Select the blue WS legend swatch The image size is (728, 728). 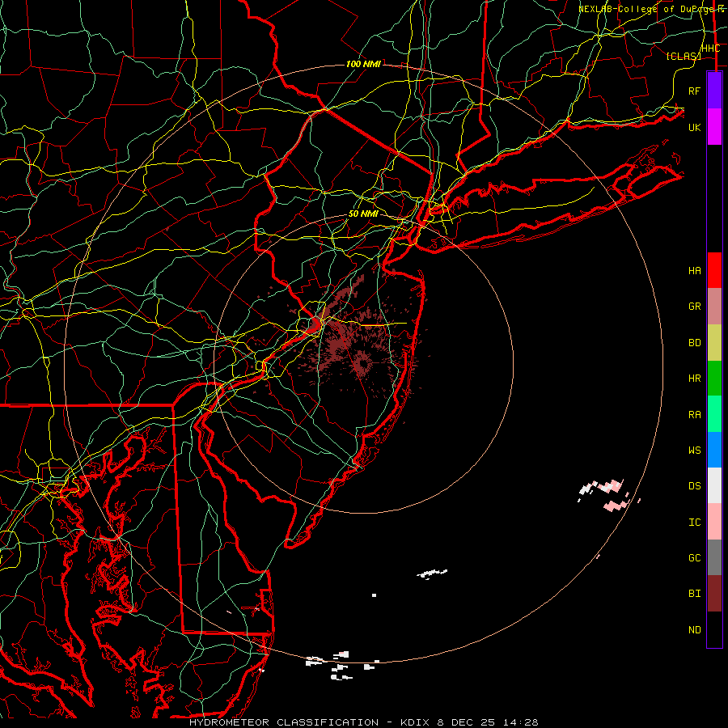click(714, 450)
